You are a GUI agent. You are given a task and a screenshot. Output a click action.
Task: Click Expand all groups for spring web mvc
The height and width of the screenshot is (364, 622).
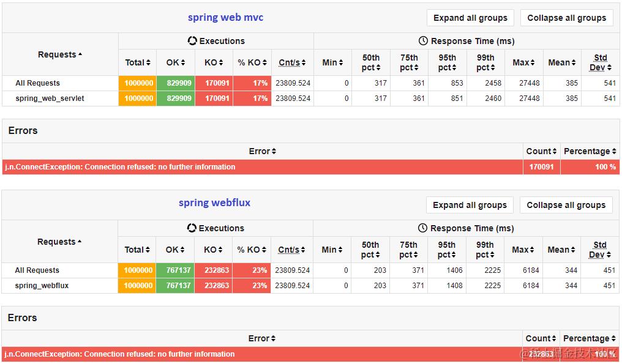[x=470, y=18]
